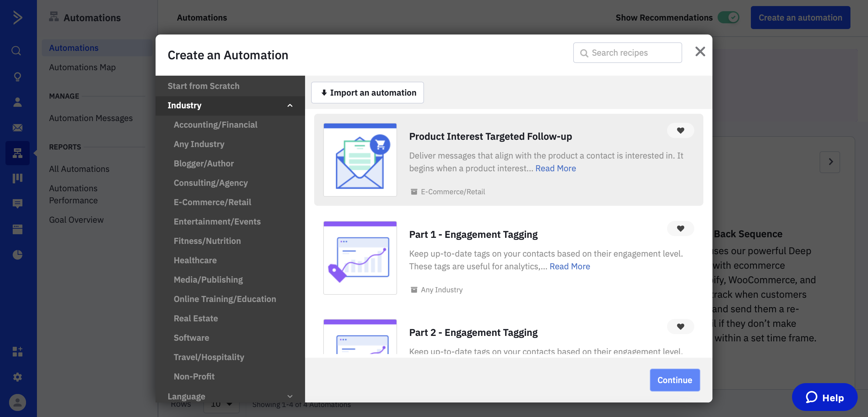Image resolution: width=868 pixels, height=417 pixels.
Task: Filter by E-Commerce/Retail industry
Action: (212, 202)
